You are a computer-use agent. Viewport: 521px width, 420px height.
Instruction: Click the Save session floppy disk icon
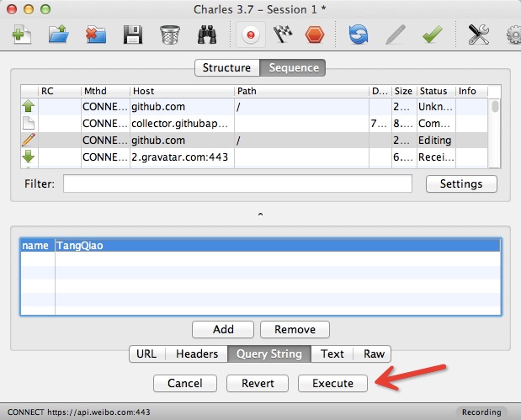(132, 35)
